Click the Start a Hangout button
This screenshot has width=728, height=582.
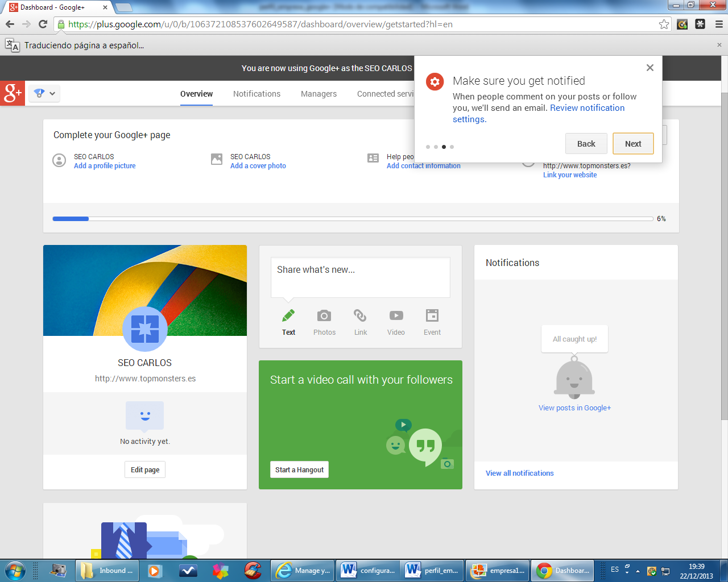(x=299, y=470)
